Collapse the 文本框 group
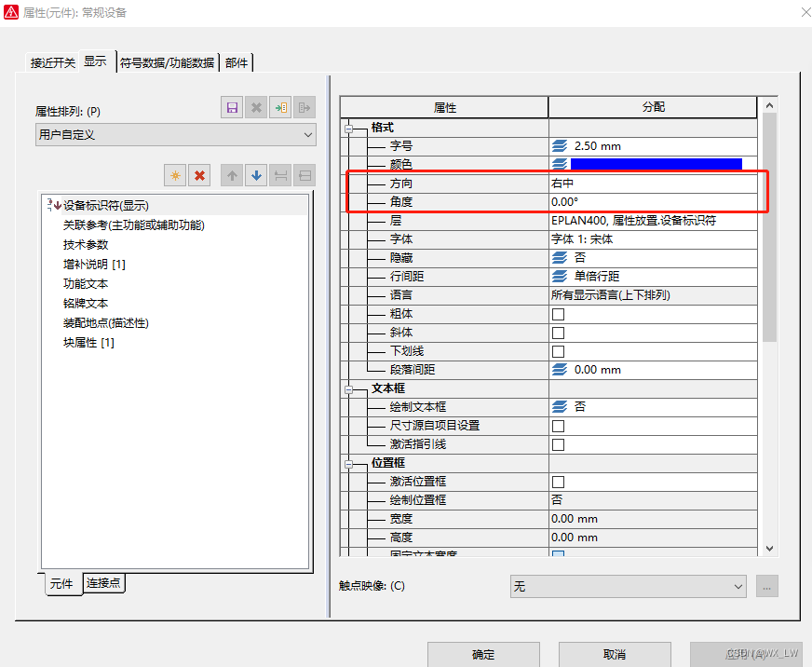 click(349, 389)
